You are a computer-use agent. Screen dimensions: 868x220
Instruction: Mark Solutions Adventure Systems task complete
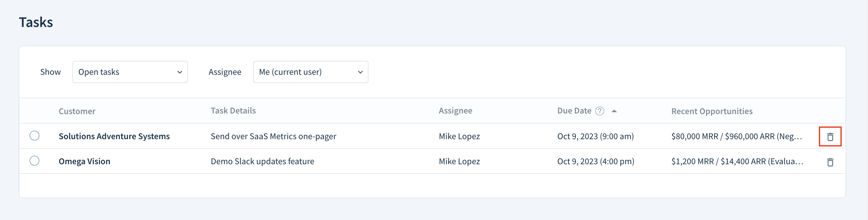[34, 136]
